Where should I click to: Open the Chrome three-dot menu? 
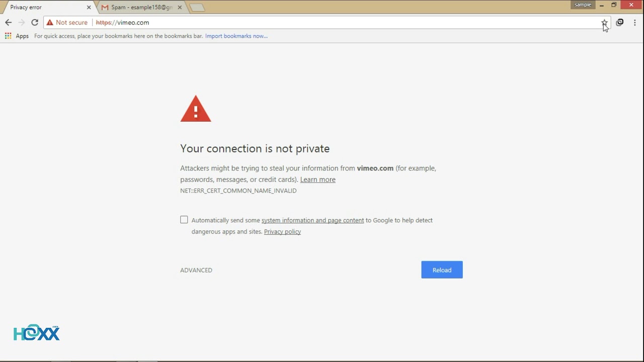tap(635, 22)
